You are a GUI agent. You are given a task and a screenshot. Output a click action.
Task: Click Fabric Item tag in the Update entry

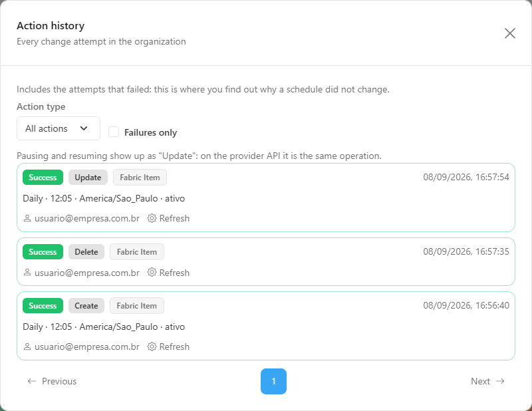pyautogui.click(x=140, y=177)
